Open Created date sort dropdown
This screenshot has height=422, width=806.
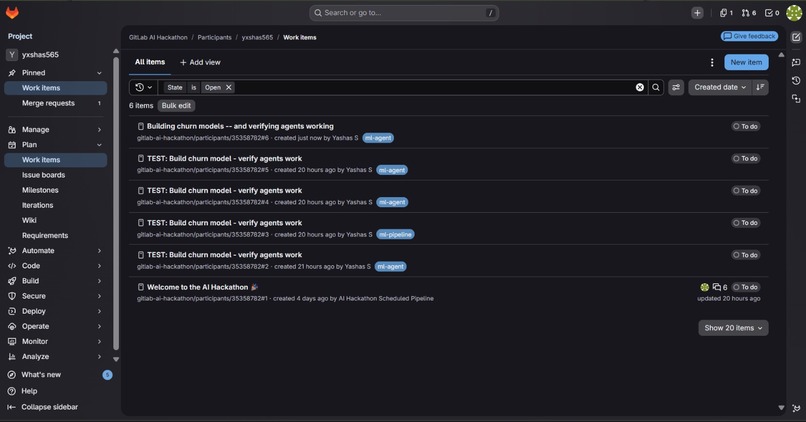[720, 87]
